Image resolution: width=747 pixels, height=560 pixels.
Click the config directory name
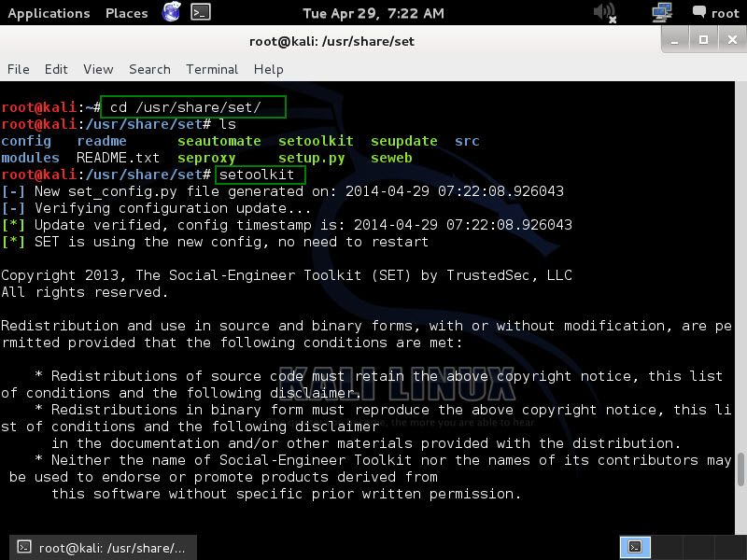pyautogui.click(x=26, y=142)
